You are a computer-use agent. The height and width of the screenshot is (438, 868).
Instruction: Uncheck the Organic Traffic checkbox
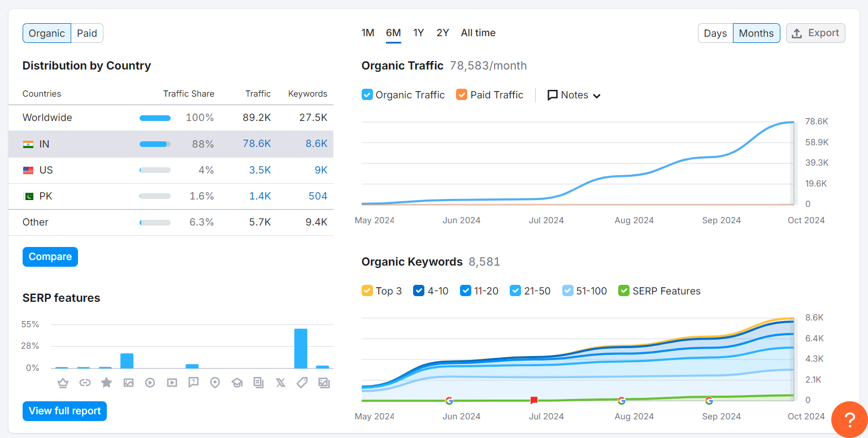click(x=367, y=95)
